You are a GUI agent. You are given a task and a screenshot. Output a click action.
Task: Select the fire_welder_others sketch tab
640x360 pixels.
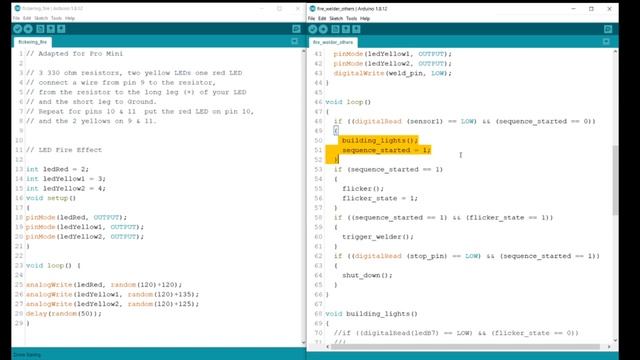[x=333, y=42]
